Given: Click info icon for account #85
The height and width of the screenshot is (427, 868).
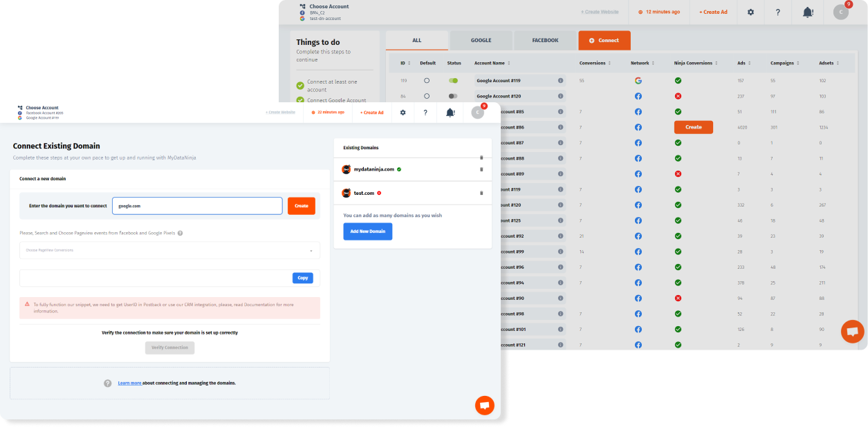Looking at the screenshot, I should coord(560,112).
